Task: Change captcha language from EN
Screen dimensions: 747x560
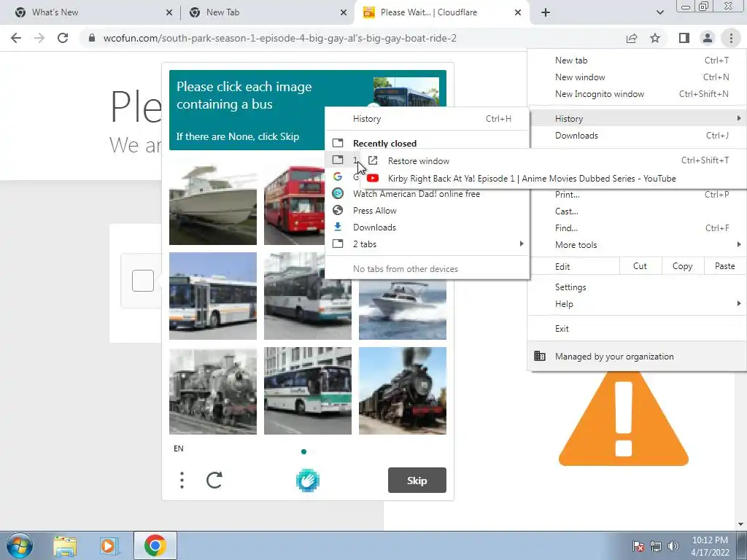Action: (x=179, y=448)
